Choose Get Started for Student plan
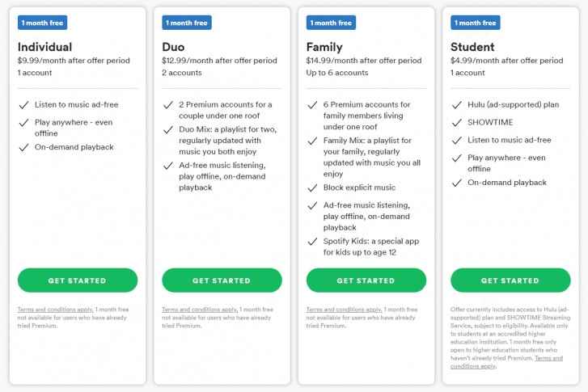Screen dimensions: 588x392 (x=510, y=280)
